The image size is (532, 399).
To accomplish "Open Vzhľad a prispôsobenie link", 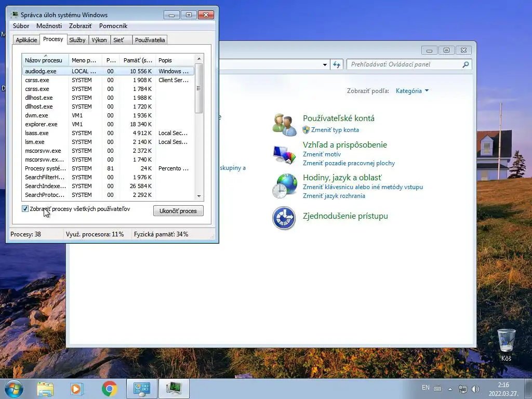I will pyautogui.click(x=345, y=145).
